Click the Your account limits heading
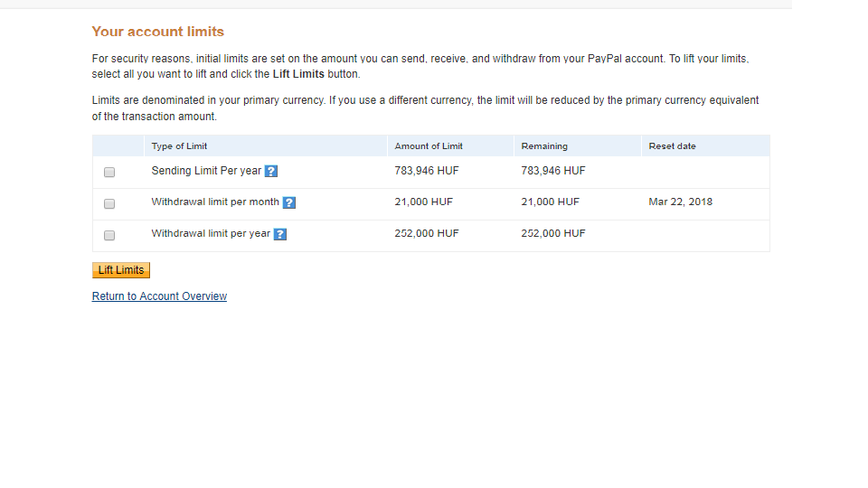868x488 pixels. tap(158, 32)
